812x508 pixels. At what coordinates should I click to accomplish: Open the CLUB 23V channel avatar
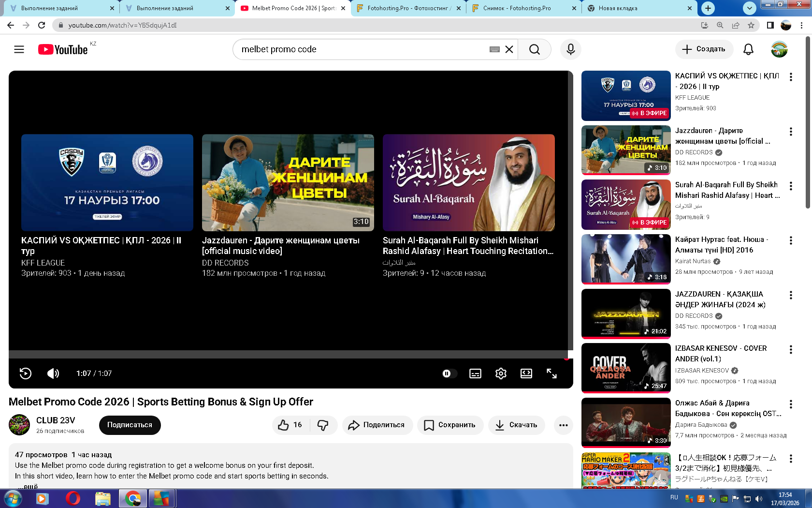coord(19,425)
